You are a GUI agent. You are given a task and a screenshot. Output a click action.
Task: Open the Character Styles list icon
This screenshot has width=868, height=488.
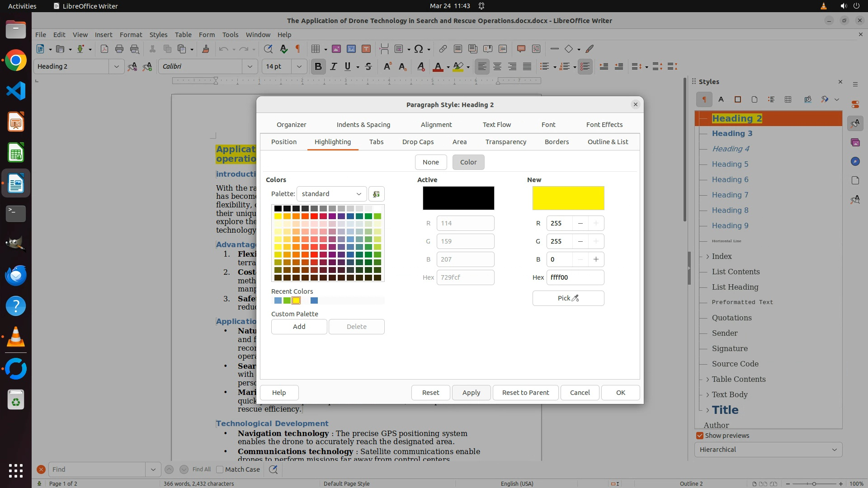pyautogui.click(x=721, y=99)
